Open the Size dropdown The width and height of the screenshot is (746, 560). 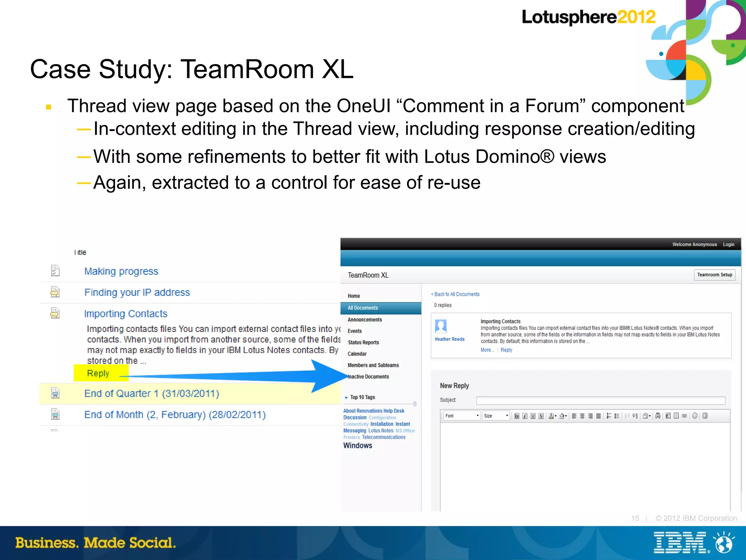click(496, 416)
